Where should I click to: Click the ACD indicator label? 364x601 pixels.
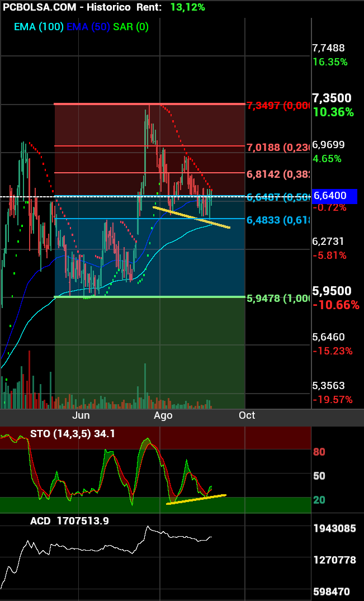tap(69, 520)
